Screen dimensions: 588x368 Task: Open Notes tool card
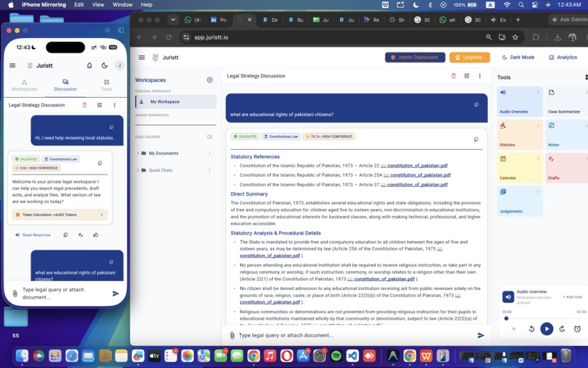tap(567, 134)
